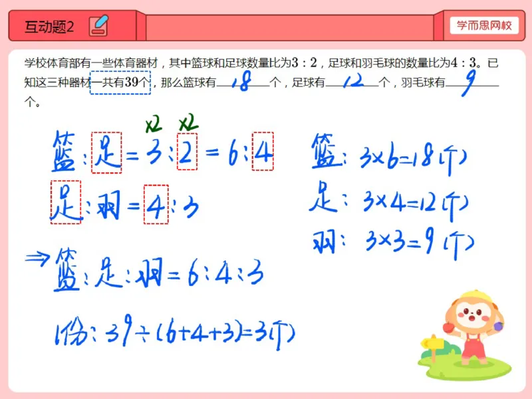This screenshot has width=532, height=399.
Task: Click the answer blank after 足球有
Action: 352,82
